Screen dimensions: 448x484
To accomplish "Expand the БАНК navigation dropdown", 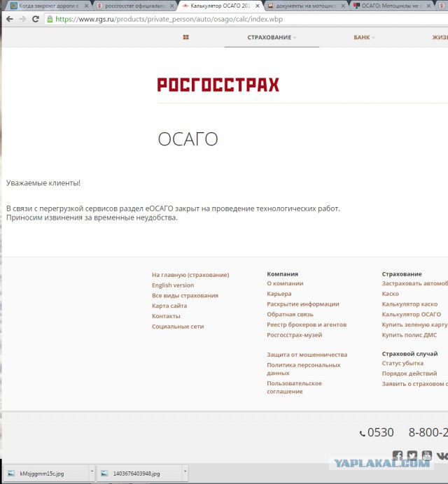I will pyautogui.click(x=364, y=37).
